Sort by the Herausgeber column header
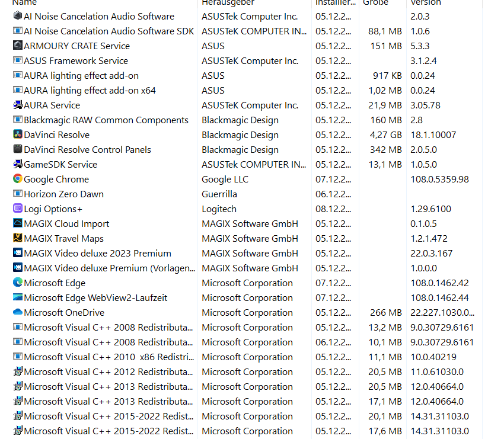This screenshot has width=504, height=439. tap(228, 2)
